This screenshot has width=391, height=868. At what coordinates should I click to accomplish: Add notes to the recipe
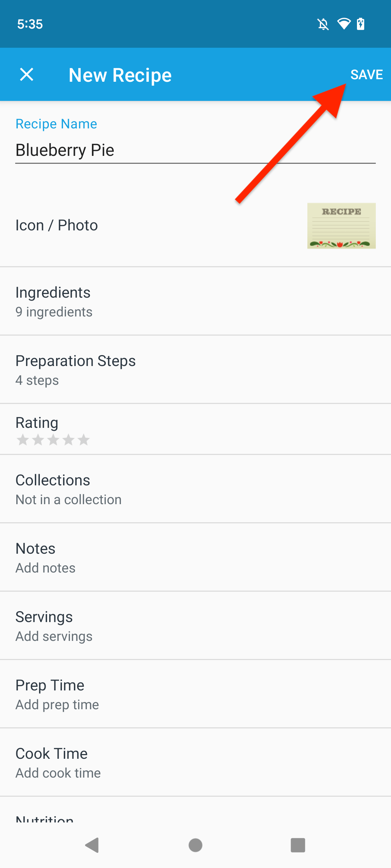pos(195,557)
